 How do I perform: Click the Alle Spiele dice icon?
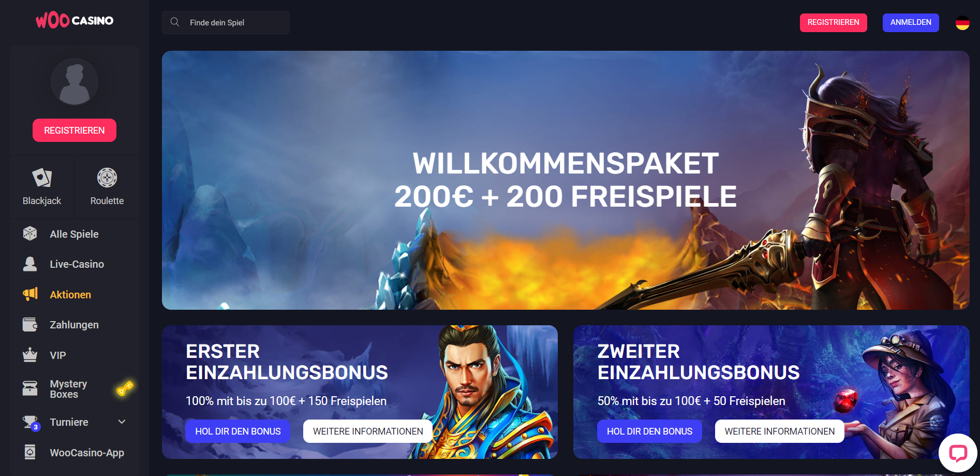[30, 234]
